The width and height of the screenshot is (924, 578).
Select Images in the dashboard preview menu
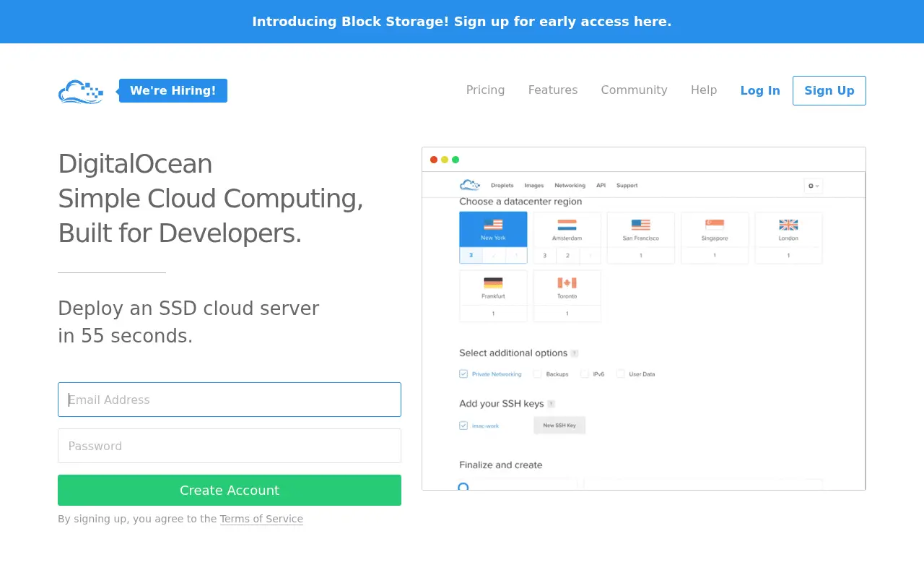point(534,186)
